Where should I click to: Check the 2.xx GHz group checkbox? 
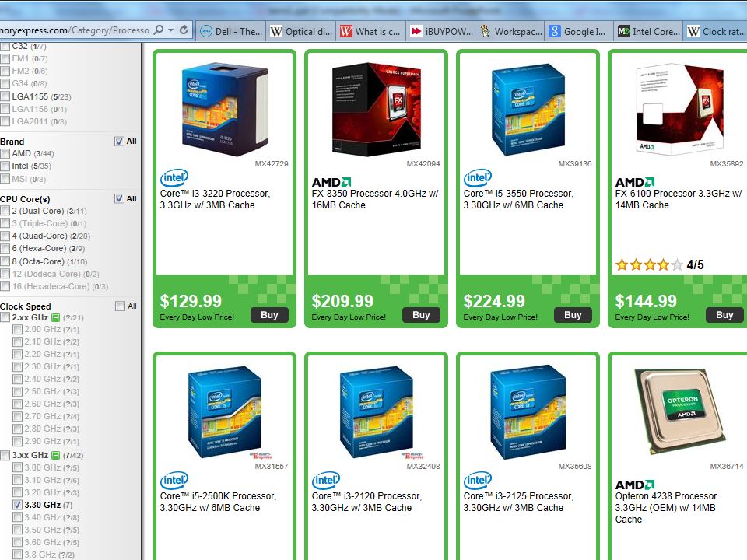coord(5,317)
